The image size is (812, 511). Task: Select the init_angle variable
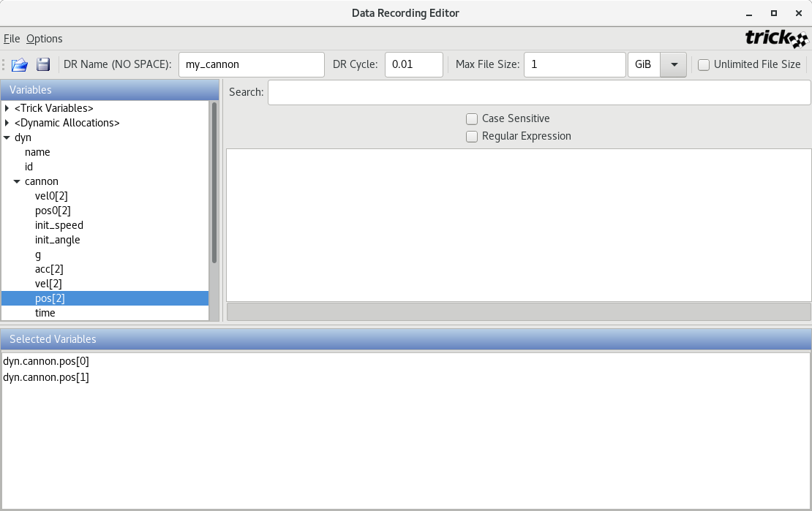[x=58, y=241]
